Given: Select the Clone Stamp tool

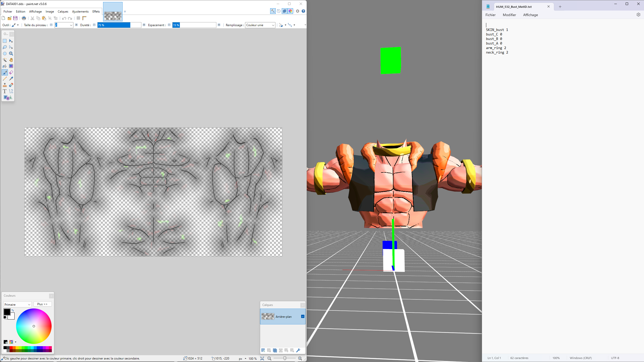Looking at the screenshot, I should coord(5,85).
